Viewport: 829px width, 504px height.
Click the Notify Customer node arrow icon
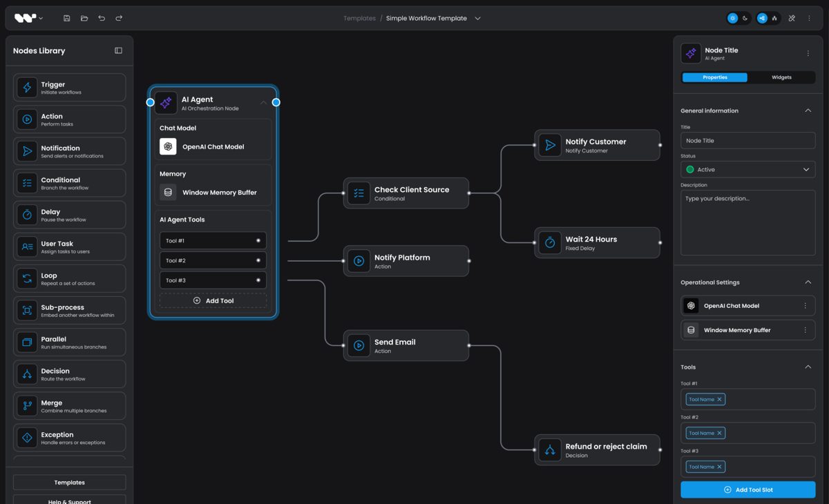pyautogui.click(x=550, y=145)
